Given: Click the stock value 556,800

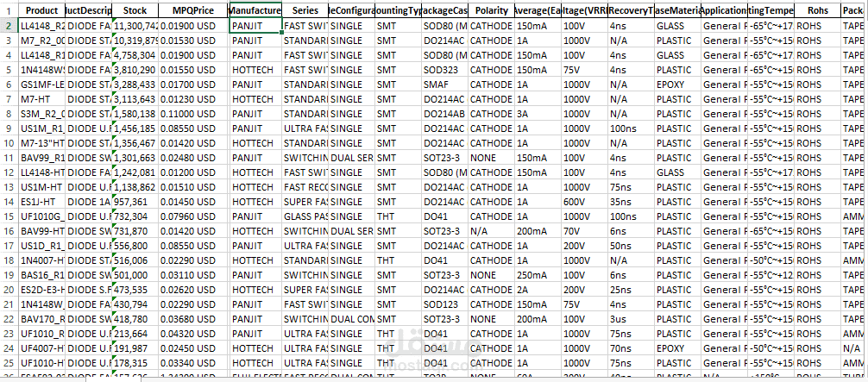Looking at the screenshot, I should [135, 246].
